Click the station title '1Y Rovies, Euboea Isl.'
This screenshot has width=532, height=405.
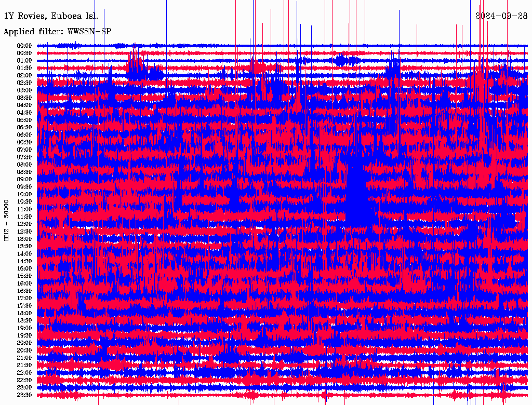pyautogui.click(x=51, y=16)
